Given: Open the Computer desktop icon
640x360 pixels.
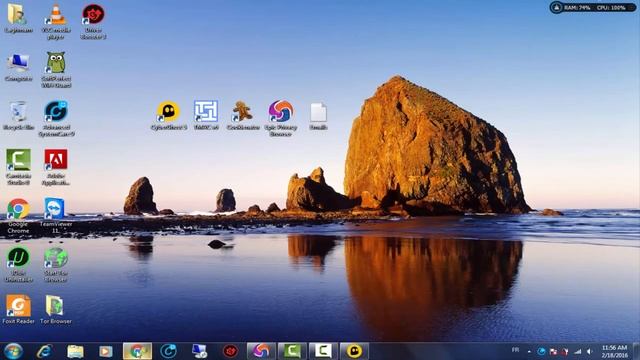Looking at the screenshot, I should coord(18,67).
